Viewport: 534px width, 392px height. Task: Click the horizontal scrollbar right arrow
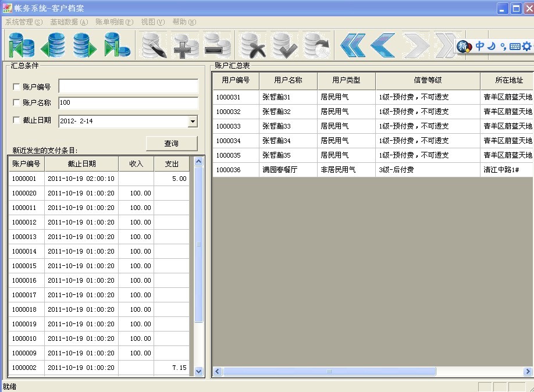[x=528, y=371]
